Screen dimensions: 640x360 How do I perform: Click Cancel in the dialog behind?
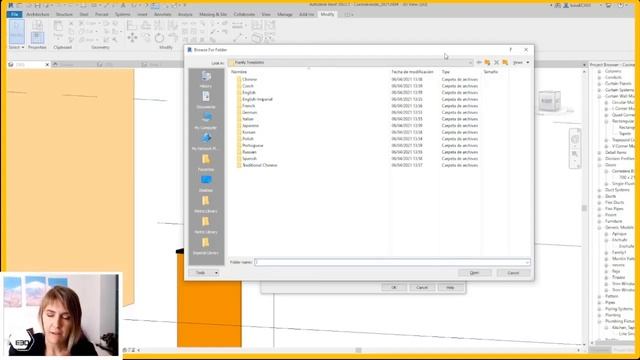422,287
